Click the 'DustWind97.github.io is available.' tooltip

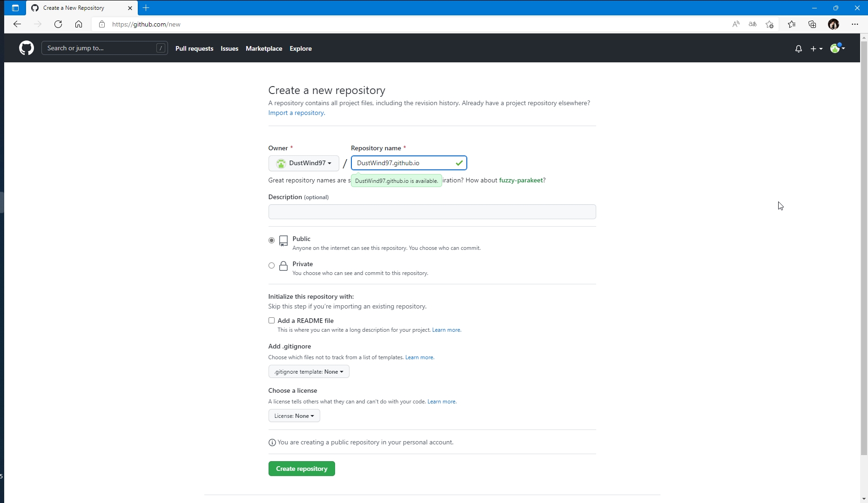point(397,181)
